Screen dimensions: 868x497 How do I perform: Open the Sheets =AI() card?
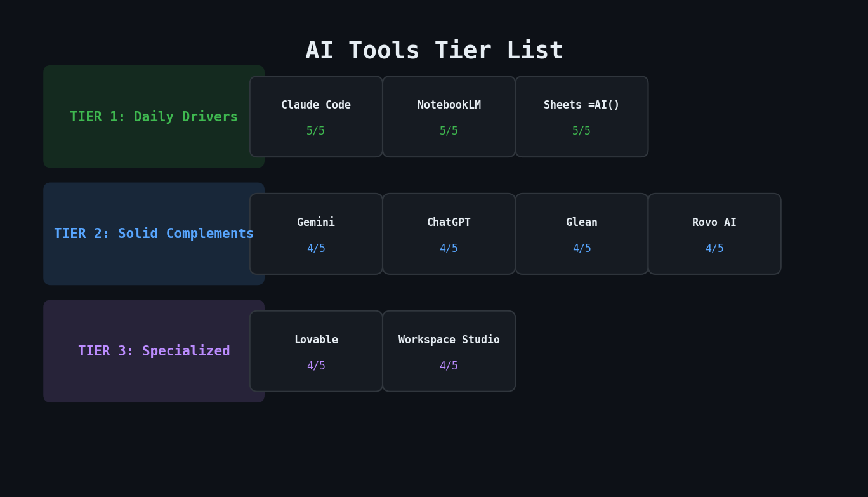point(581,116)
